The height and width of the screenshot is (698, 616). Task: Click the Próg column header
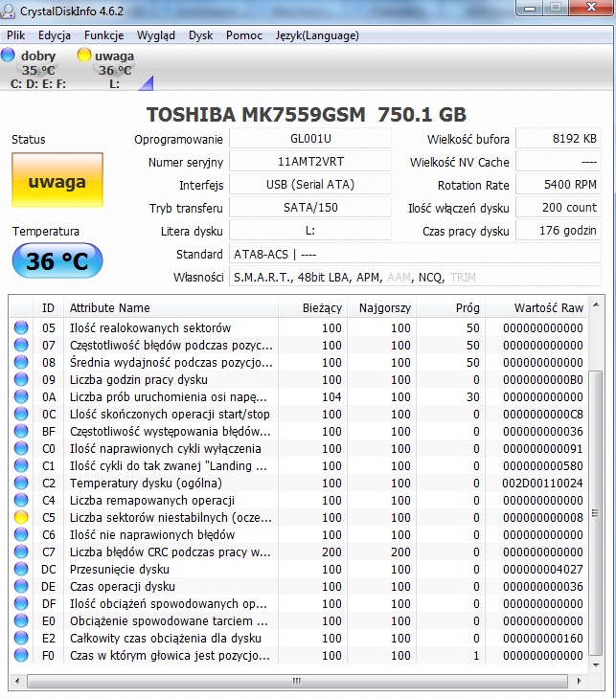[451, 307]
